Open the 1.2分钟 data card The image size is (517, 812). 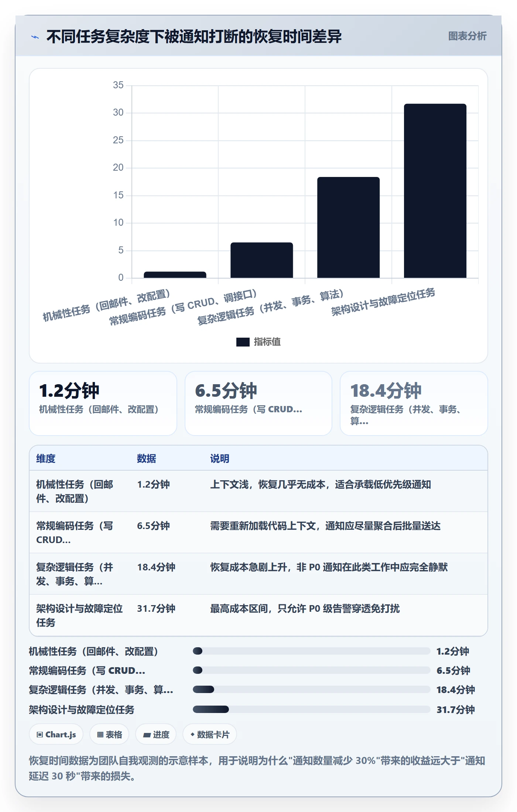(103, 403)
